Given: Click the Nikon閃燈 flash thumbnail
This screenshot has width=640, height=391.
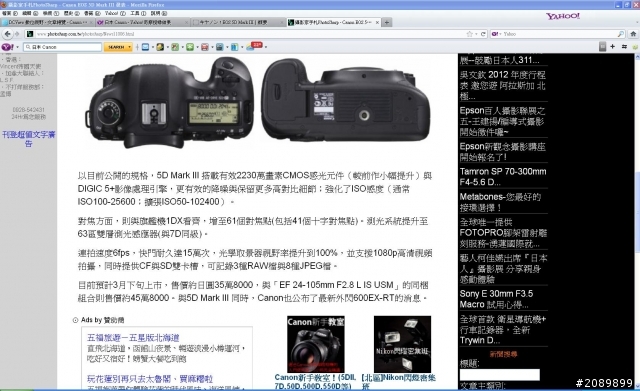Looking at the screenshot, I should coord(402,344).
